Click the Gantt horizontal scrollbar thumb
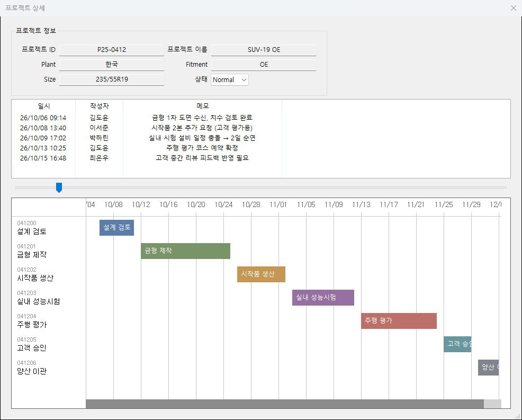Viewport: 522px width, 420px height. (x=285, y=404)
